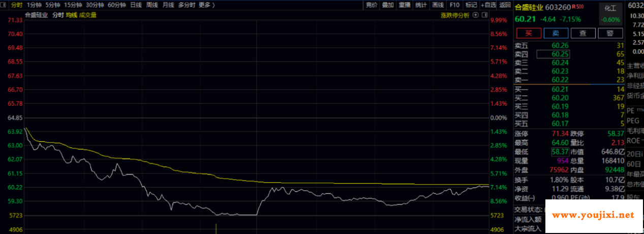Screen dimensions: 644x234
Task: Click the 返回 back button
Action: tap(505, 5)
